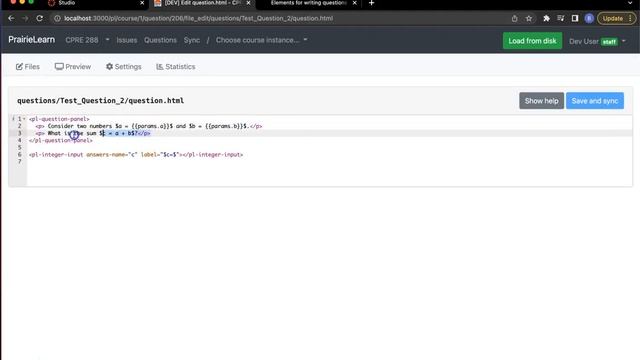Open the Files tab
Viewport: 640px width, 360px height.
[28, 67]
